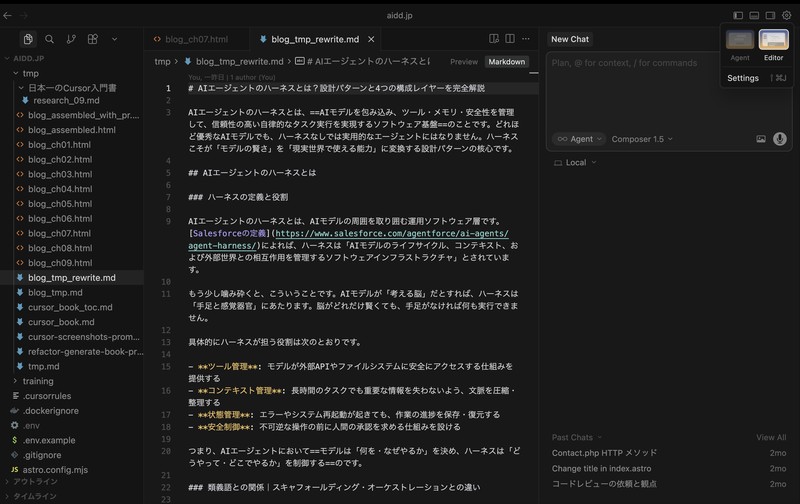Open .dockerignore file
The width and height of the screenshot is (800, 504).
pyautogui.click(x=50, y=411)
